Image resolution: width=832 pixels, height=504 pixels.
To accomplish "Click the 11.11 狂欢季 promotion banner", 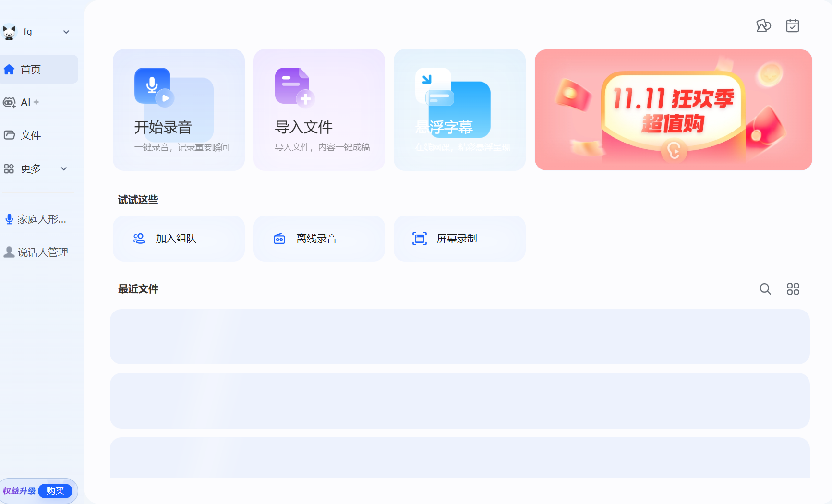I will click(x=673, y=110).
